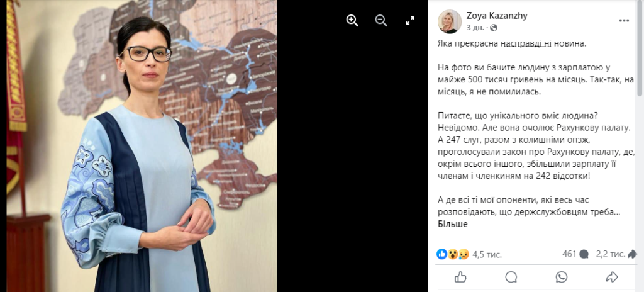Click the public globe privacy icon
This screenshot has height=292, width=644.
[494, 28]
